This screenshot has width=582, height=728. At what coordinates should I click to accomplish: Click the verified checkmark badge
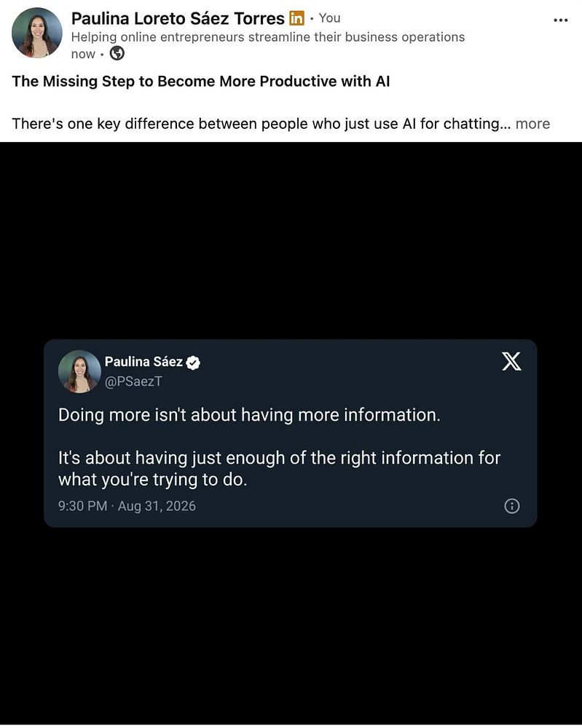click(193, 363)
